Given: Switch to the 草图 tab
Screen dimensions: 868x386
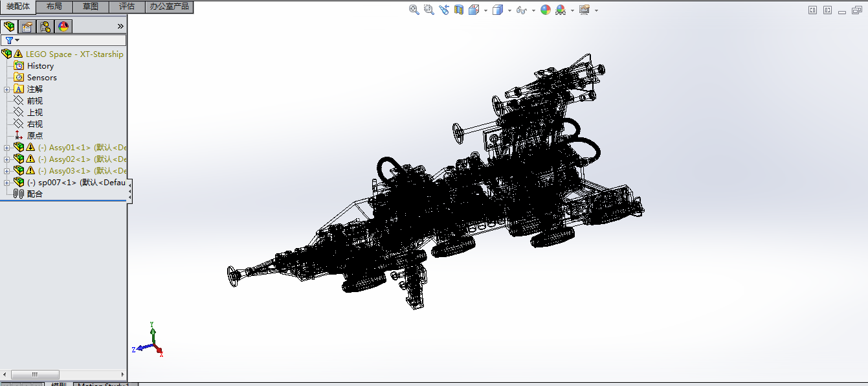Looking at the screenshot, I should [91, 6].
